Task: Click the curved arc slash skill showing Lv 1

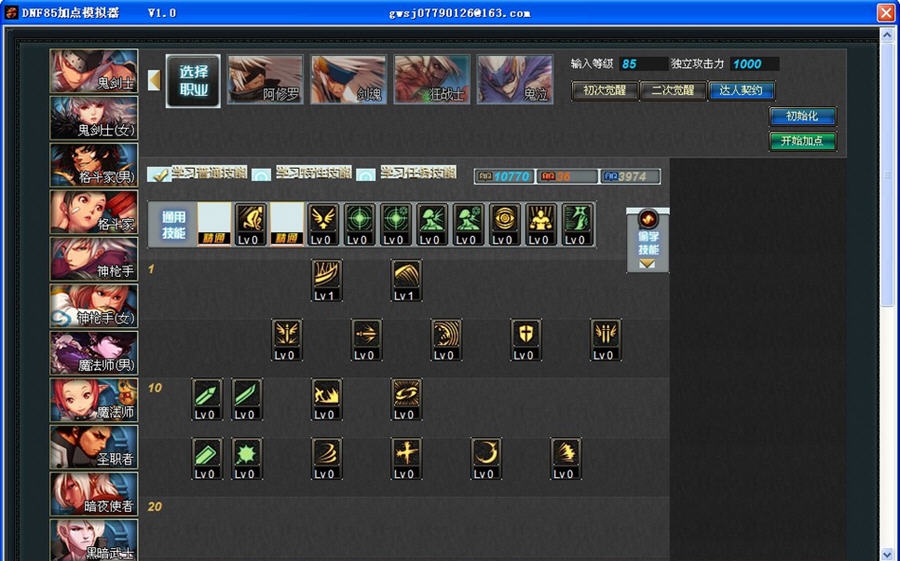Action: pos(406,280)
